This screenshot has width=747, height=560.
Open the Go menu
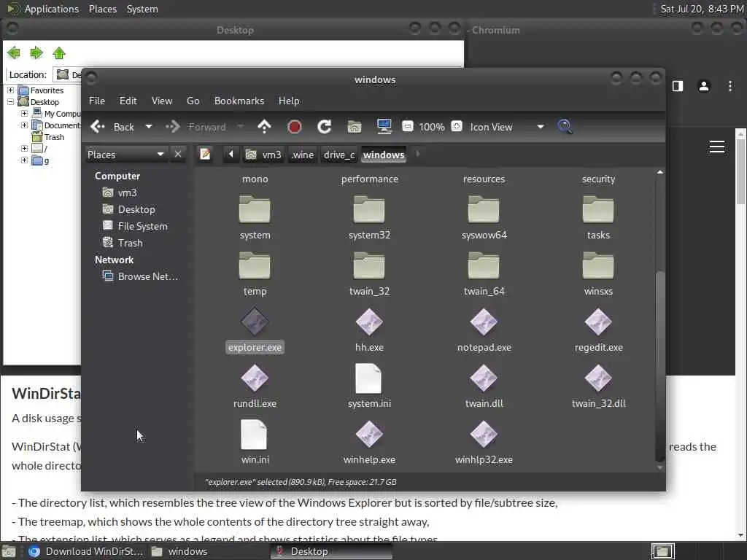193,101
